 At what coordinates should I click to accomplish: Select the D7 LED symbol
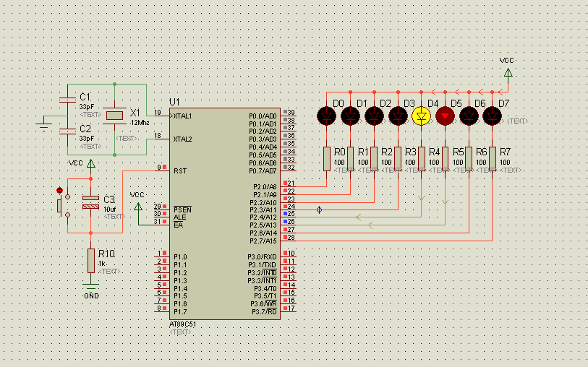tap(492, 116)
